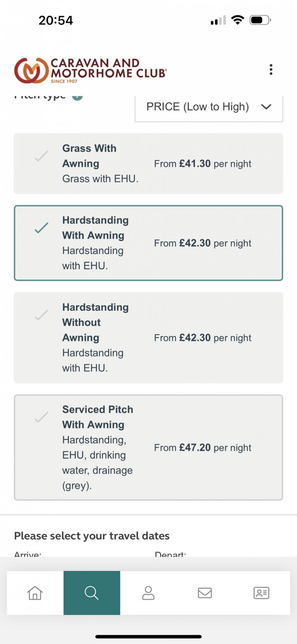
Task: Select the Hardstanding Without Awning checkmark
Action: click(x=42, y=315)
